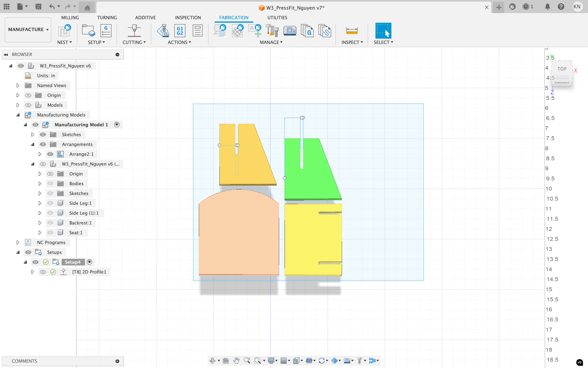Switch to the MILLING tab
The height and width of the screenshot is (368, 588).
coord(70,17)
